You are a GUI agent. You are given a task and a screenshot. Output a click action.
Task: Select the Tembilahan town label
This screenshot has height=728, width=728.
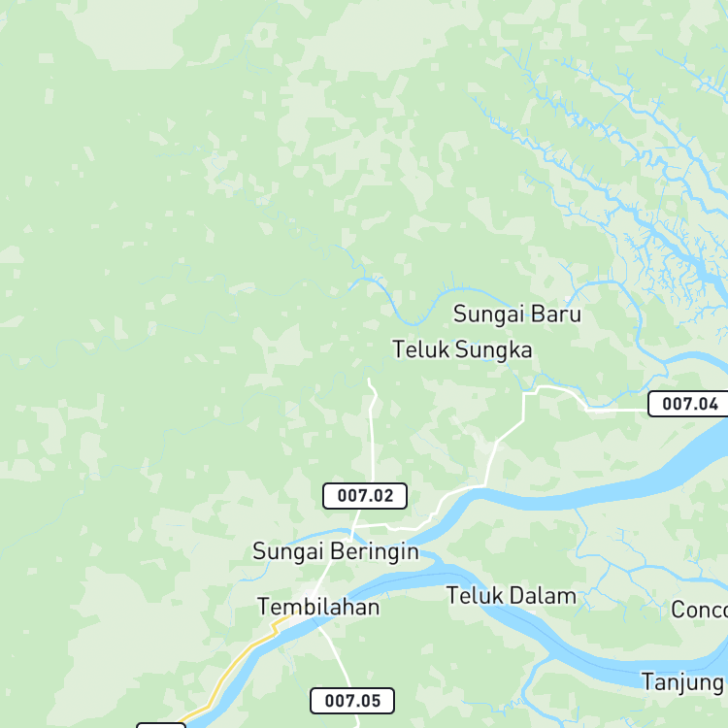pyautogui.click(x=318, y=607)
